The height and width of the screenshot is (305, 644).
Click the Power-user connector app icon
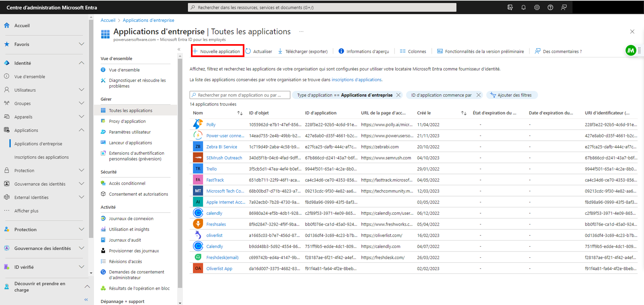pos(198,136)
